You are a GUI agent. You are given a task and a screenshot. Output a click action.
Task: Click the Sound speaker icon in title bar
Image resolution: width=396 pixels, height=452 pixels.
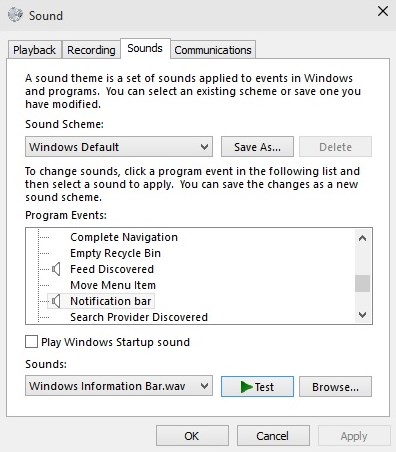click(15, 15)
